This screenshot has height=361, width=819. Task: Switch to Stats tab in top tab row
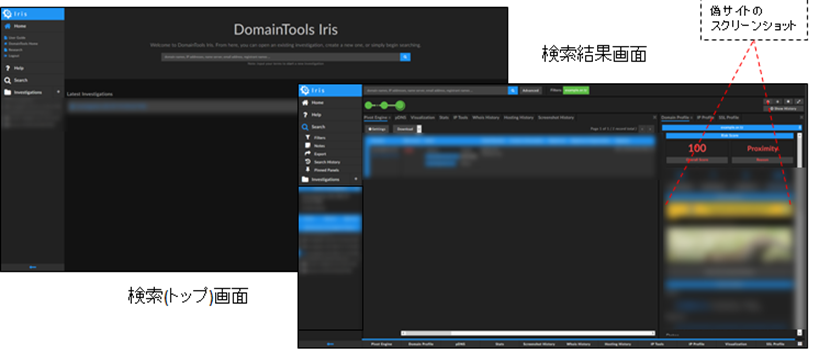click(x=444, y=118)
